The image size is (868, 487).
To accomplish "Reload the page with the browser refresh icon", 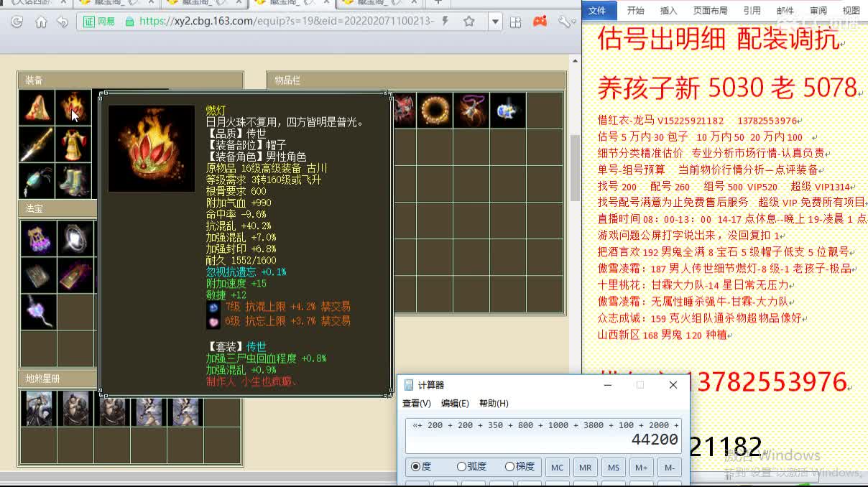I will click(x=17, y=22).
